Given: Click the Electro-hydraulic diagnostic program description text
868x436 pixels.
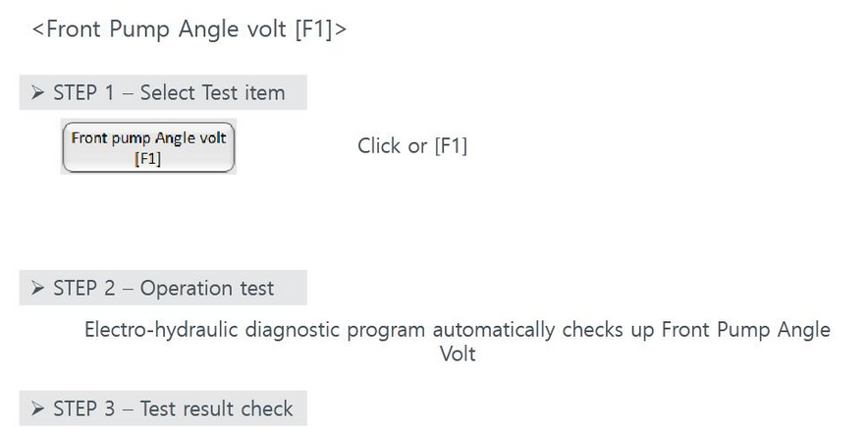Looking at the screenshot, I should (458, 342).
